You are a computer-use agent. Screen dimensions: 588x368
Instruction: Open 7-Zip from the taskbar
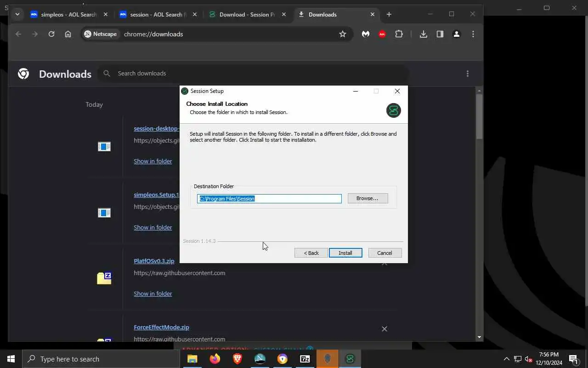click(x=305, y=359)
